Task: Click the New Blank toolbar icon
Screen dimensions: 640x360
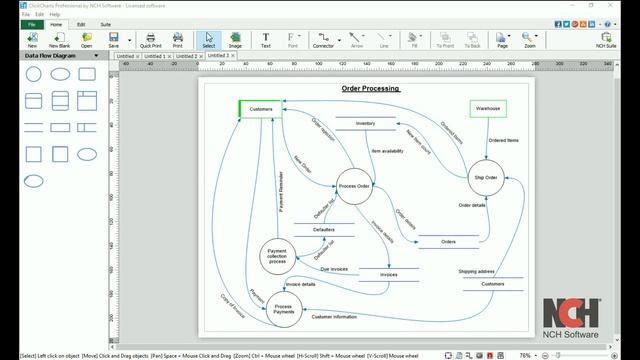Action: [60, 40]
